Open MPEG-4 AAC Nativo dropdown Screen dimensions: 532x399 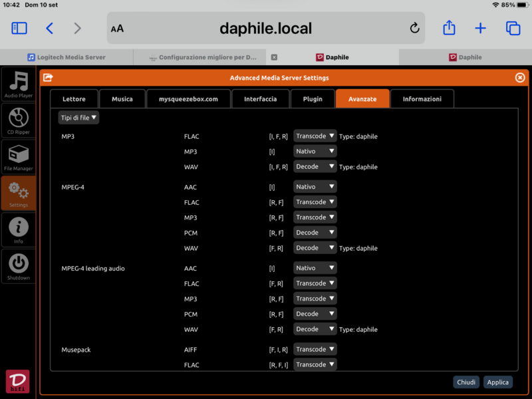(315, 187)
